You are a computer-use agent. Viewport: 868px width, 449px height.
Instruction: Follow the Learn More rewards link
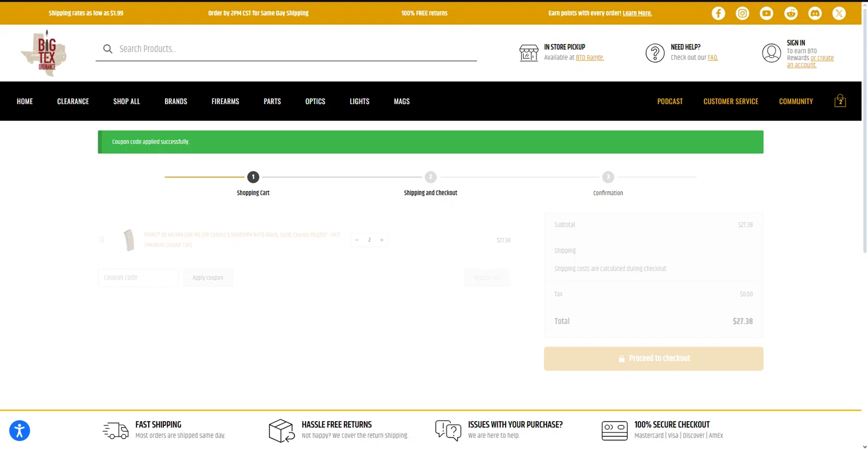tap(637, 13)
